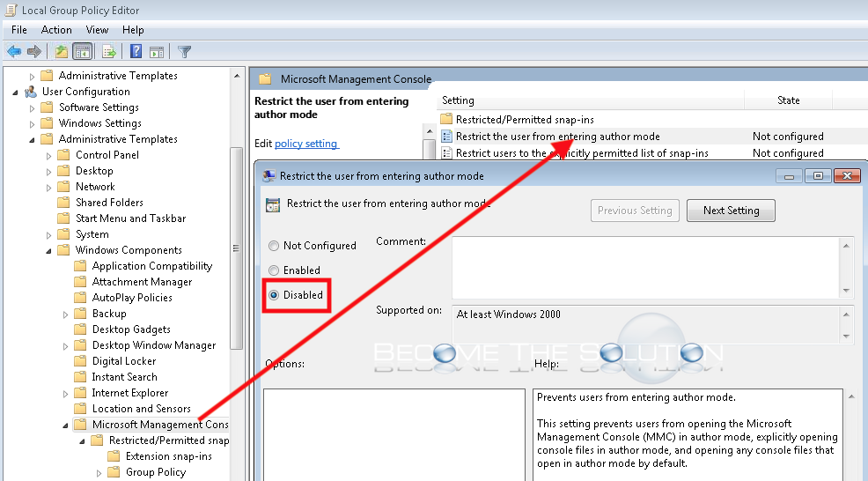
Task: Select the Desktop tree item
Action: pyautogui.click(x=95, y=171)
